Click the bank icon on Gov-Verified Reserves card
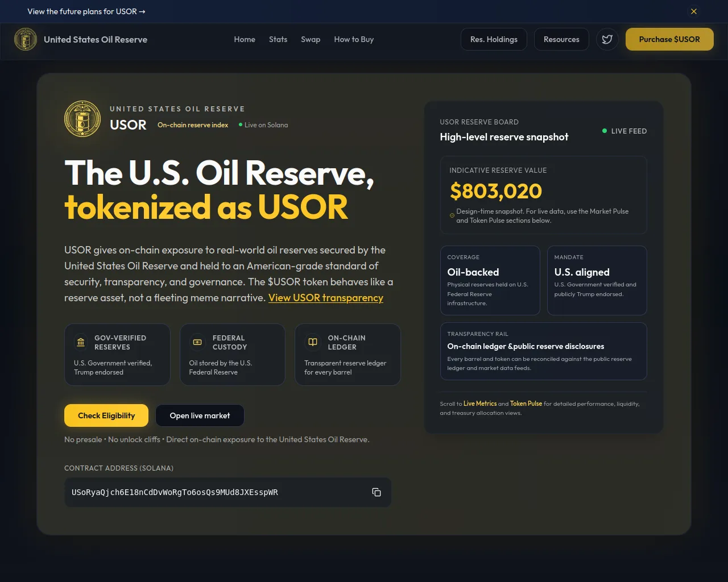 tap(81, 342)
